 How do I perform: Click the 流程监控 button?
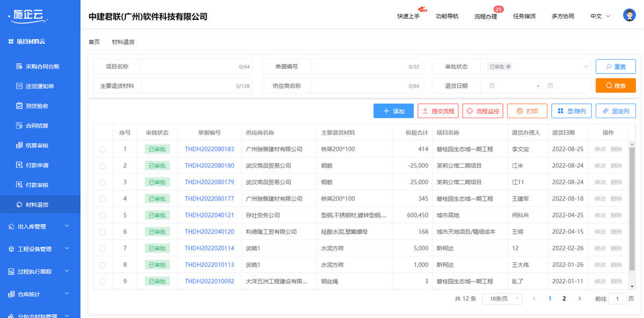click(x=482, y=111)
